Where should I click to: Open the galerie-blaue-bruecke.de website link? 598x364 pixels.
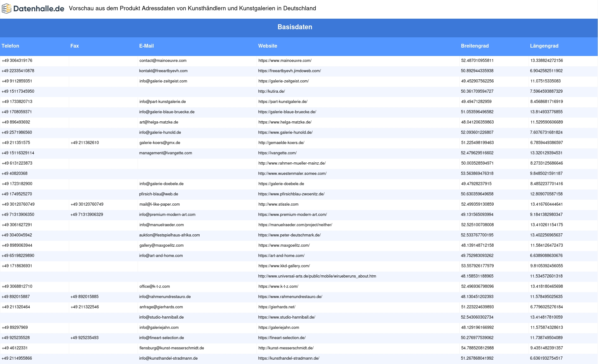(287, 112)
